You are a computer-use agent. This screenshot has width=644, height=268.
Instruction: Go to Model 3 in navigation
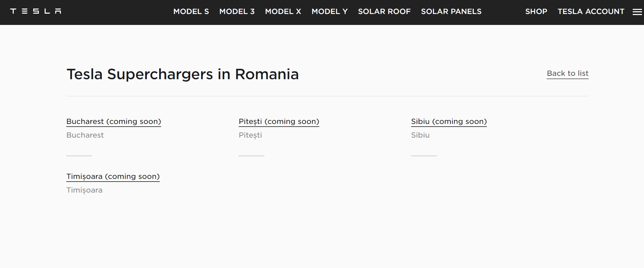[x=237, y=12]
